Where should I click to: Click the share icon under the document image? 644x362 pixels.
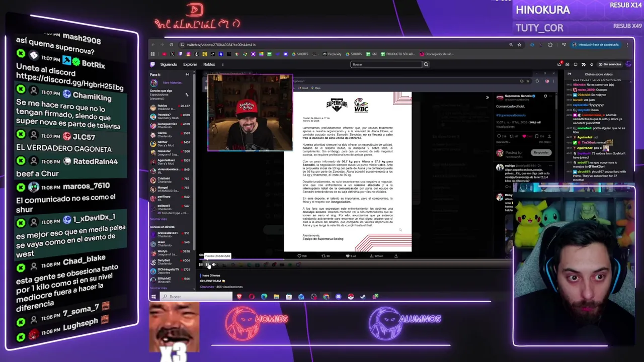pos(395,256)
